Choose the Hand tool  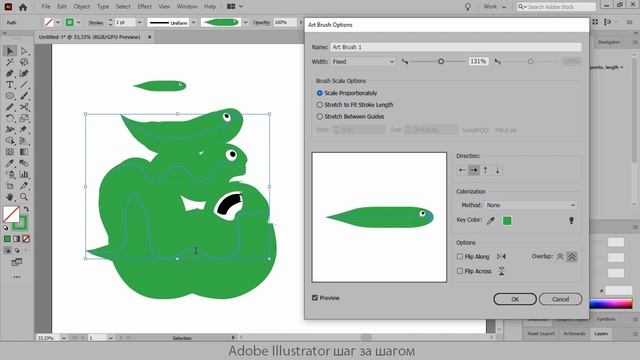tap(10, 197)
